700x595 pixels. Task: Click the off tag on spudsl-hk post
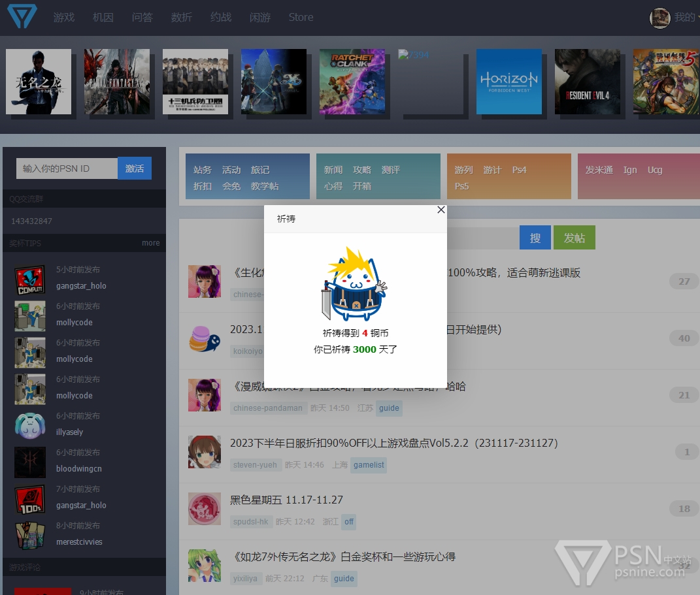pyautogui.click(x=348, y=522)
